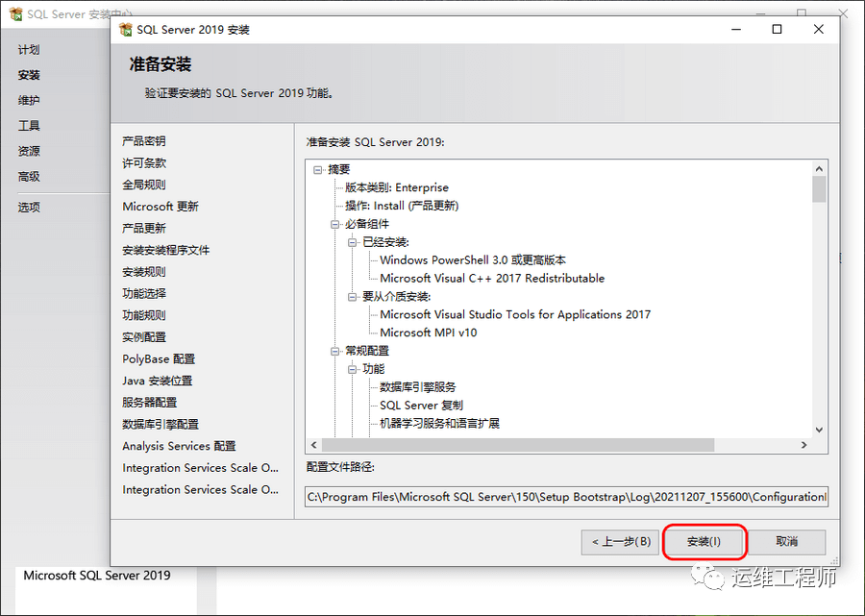Select the Analysis Services 配置 step

coord(180,446)
